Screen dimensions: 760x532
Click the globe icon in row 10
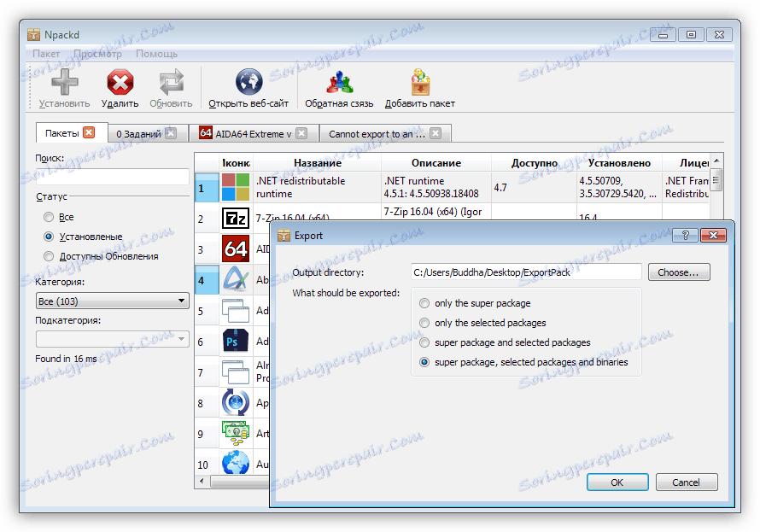click(236, 463)
